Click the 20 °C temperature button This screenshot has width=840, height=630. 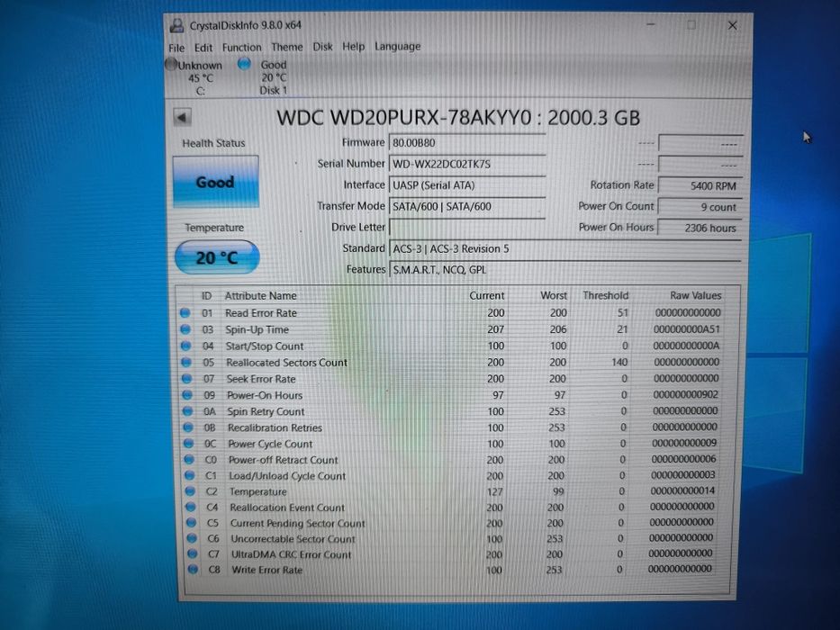click(217, 257)
